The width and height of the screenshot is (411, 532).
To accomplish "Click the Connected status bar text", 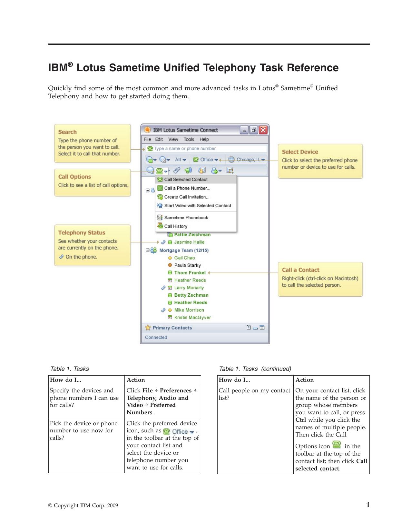I will pos(156,337).
